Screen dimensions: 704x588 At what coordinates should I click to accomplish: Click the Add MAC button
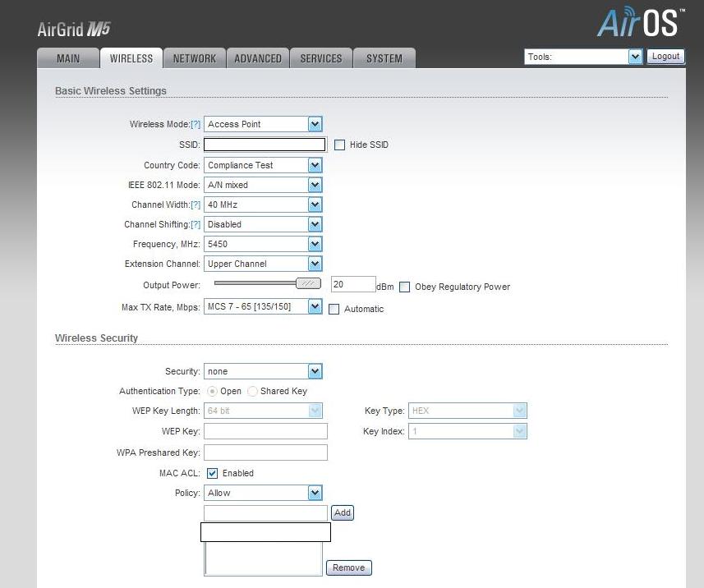(x=342, y=512)
